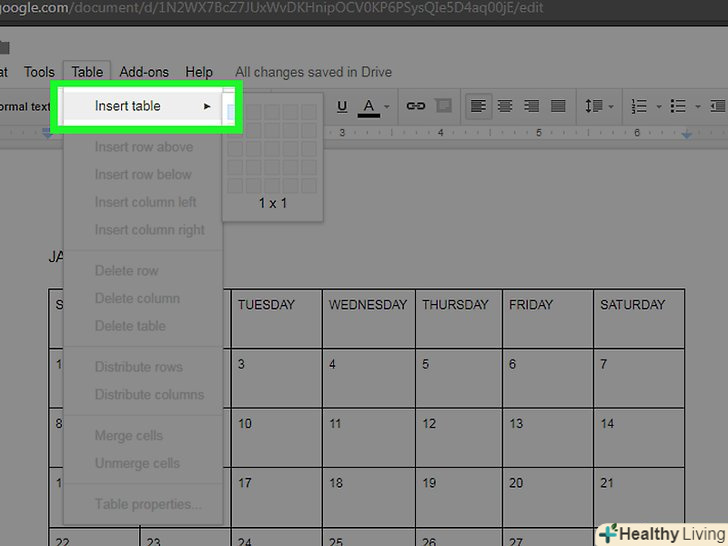Choose Delete column menu item
The width and height of the screenshot is (728, 546).
tap(143, 298)
